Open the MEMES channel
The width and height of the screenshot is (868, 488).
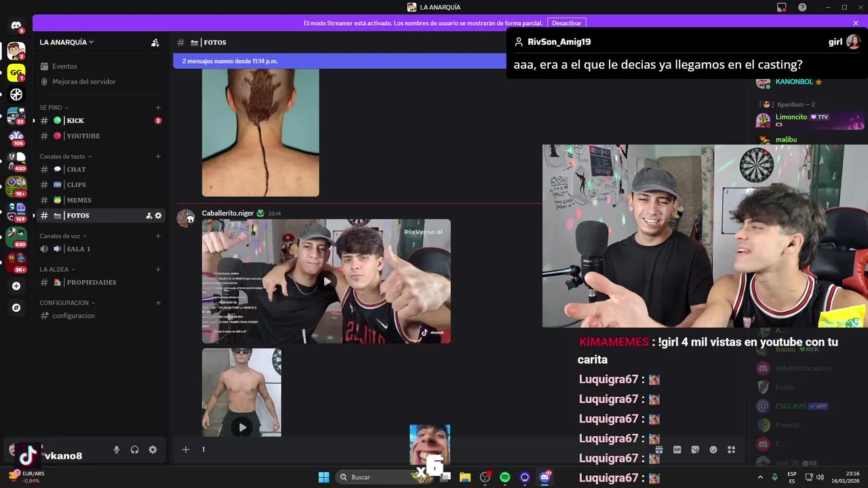point(100,200)
